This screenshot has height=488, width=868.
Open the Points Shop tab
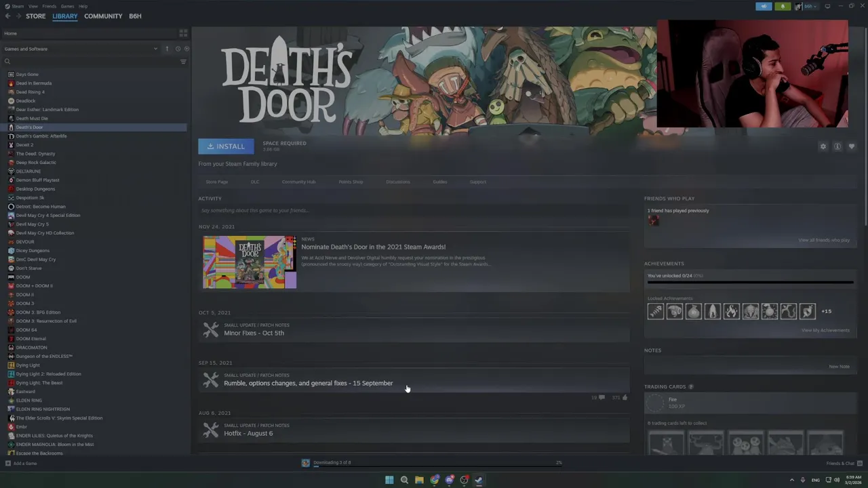(x=351, y=182)
